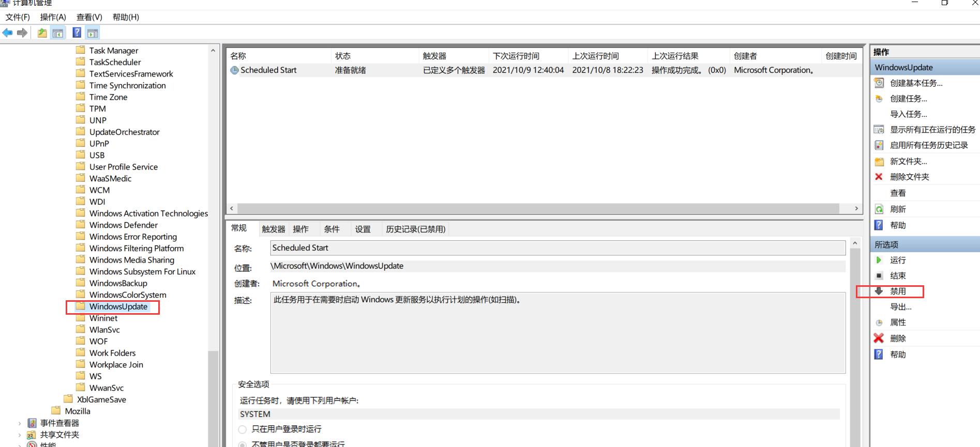Switch to the Settings (设置) tab
980x447 pixels.
coord(363,229)
